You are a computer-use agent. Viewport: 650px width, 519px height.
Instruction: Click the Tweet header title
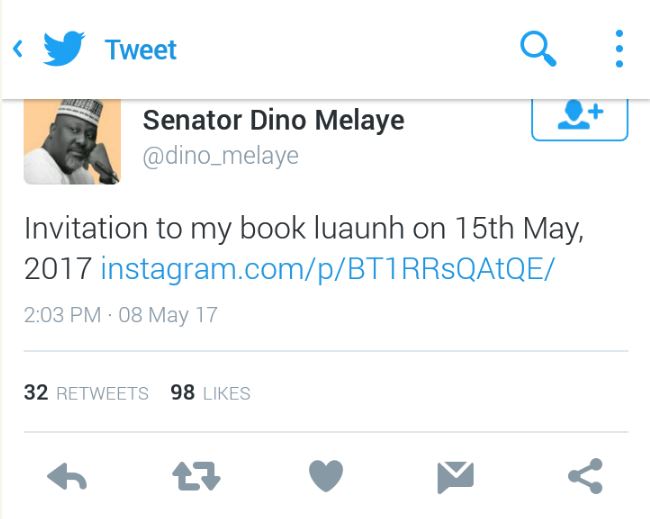(140, 49)
